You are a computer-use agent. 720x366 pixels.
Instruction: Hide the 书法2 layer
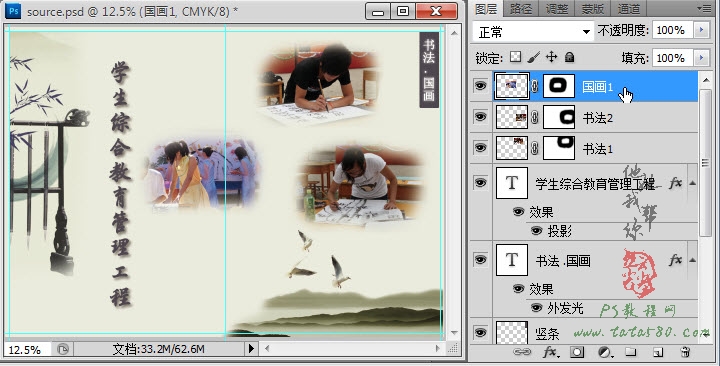pyautogui.click(x=480, y=117)
